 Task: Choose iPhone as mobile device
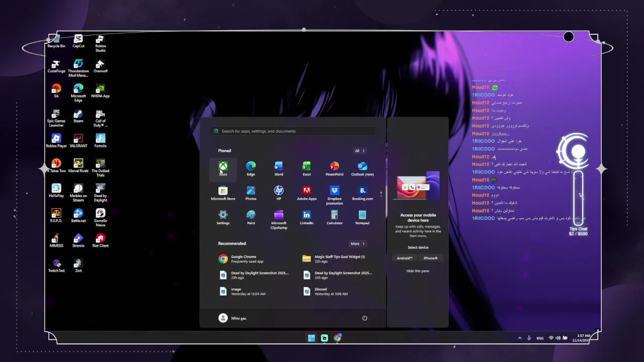point(431,258)
